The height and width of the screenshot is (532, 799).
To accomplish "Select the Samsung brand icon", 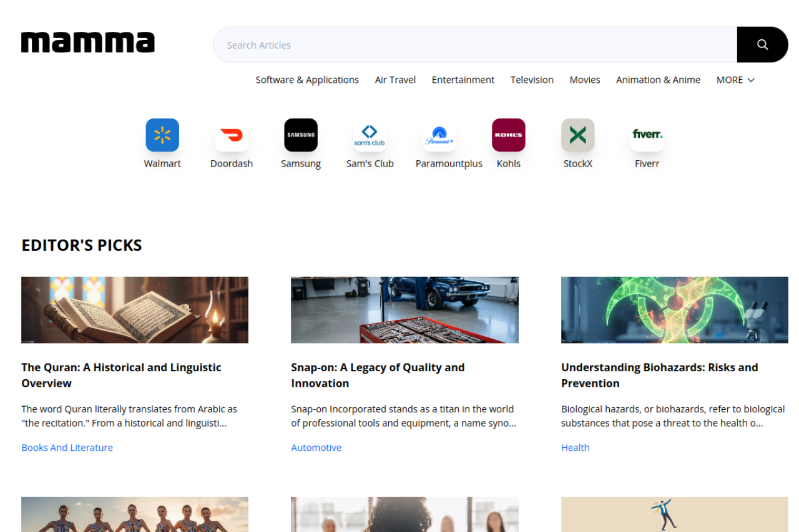I will click(301, 135).
